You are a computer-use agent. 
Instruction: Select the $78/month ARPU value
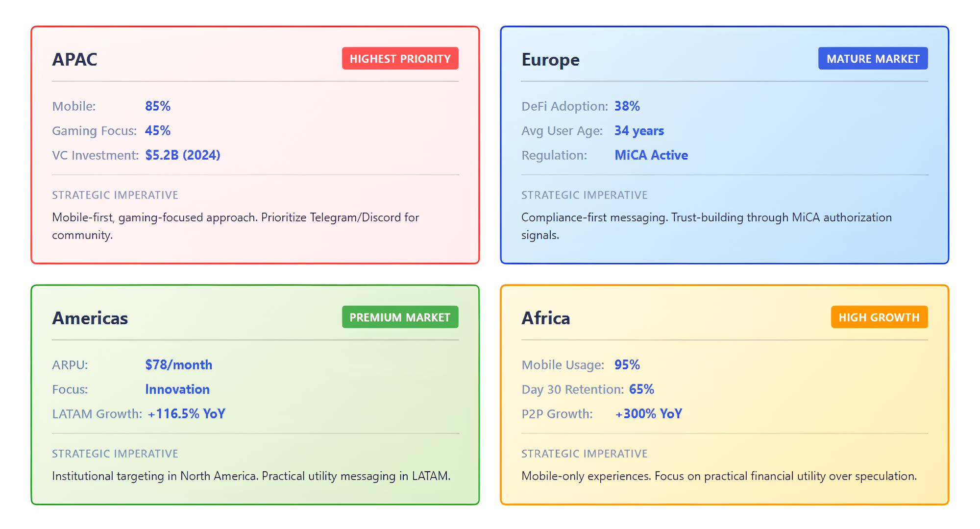point(179,365)
